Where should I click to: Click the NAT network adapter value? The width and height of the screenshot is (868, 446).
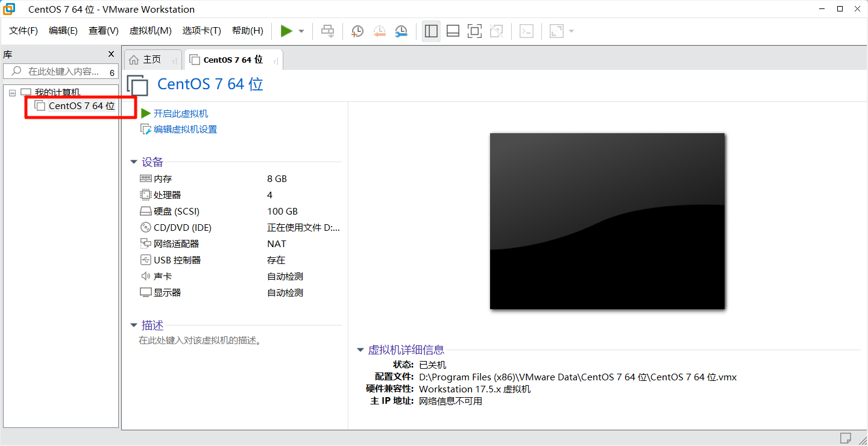277,244
